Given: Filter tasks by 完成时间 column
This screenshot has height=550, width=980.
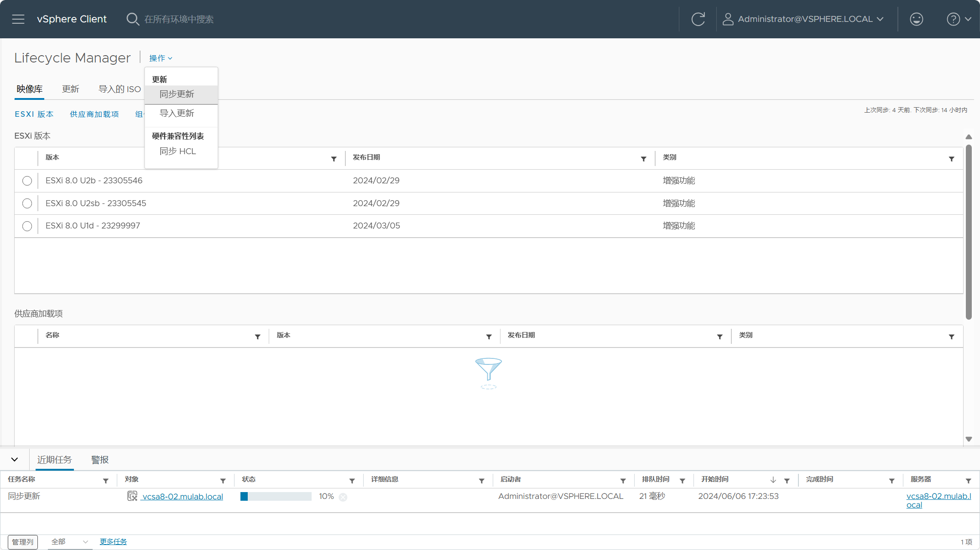Looking at the screenshot, I should 892,481.
